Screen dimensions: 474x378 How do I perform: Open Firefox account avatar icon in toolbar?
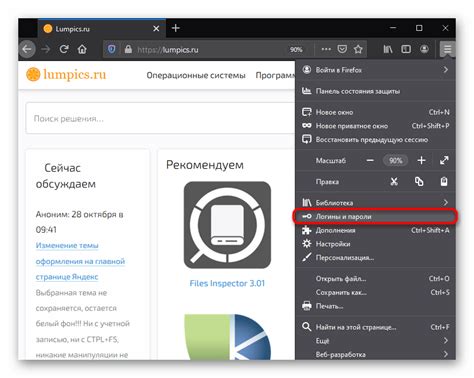(x=424, y=49)
